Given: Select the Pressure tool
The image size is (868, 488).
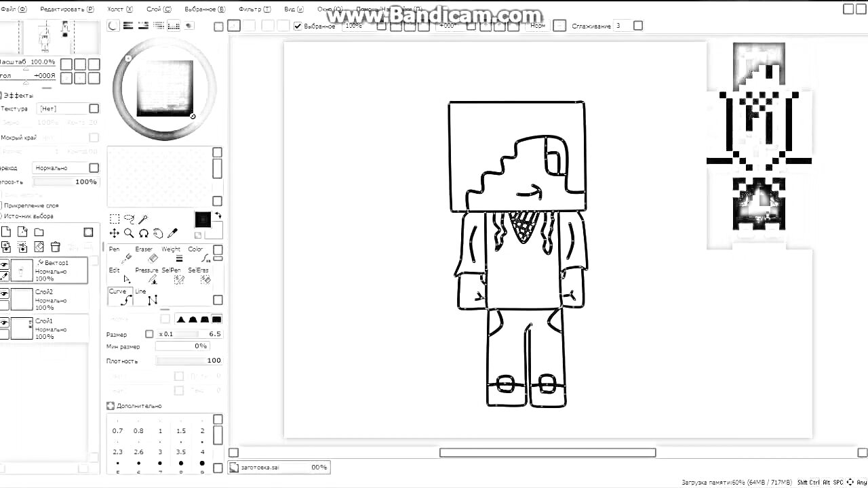Looking at the screenshot, I should (146, 275).
